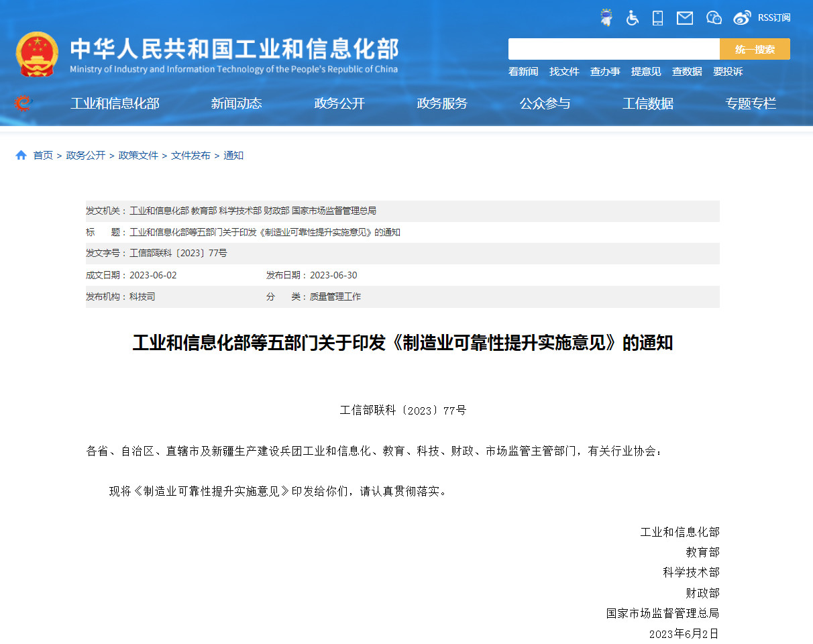Go to 政策文件 in breadcrumb
This screenshot has width=813, height=644.
tap(138, 155)
